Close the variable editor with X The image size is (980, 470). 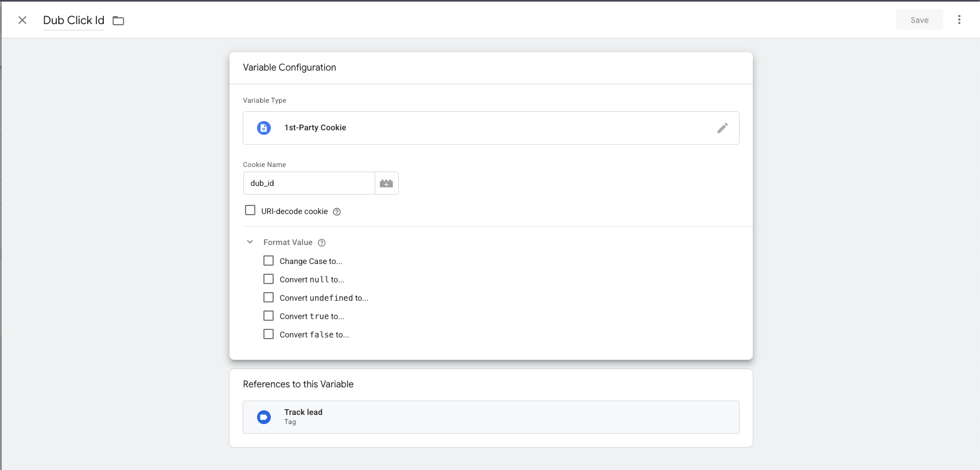tap(22, 20)
